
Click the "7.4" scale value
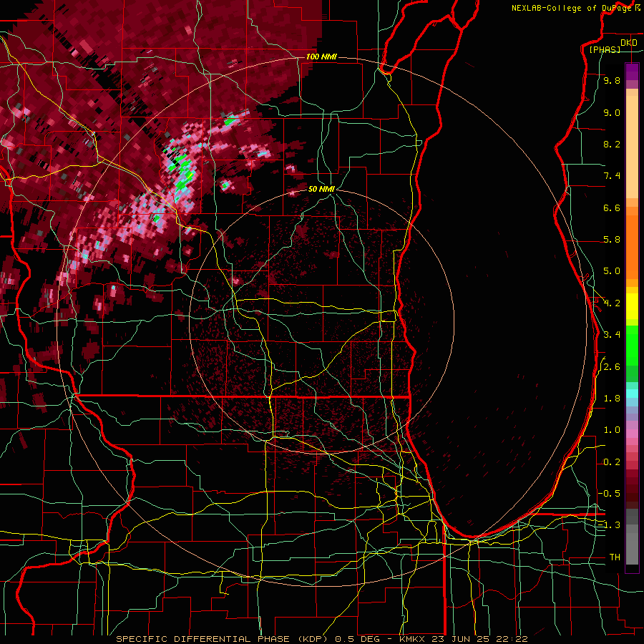pos(612,176)
